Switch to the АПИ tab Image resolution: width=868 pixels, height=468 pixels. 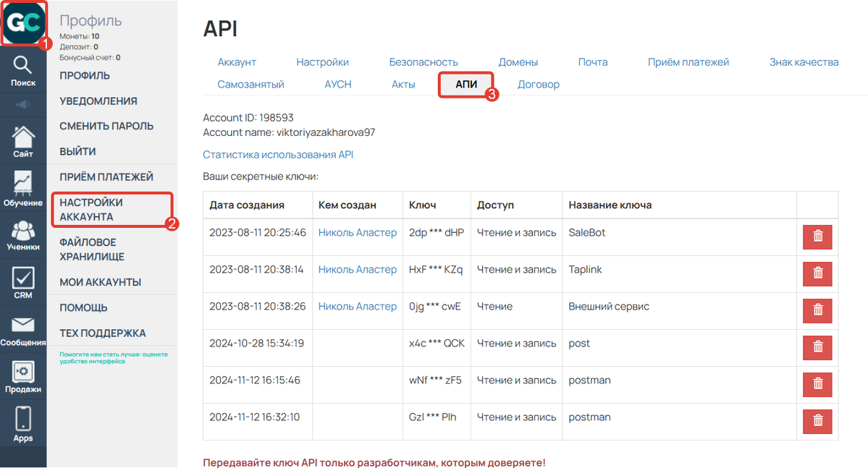coord(466,85)
